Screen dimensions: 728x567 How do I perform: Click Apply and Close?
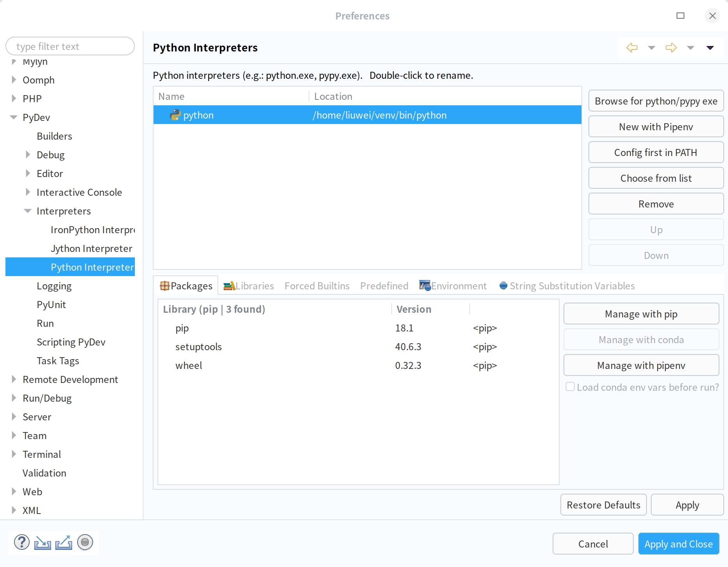coord(679,544)
